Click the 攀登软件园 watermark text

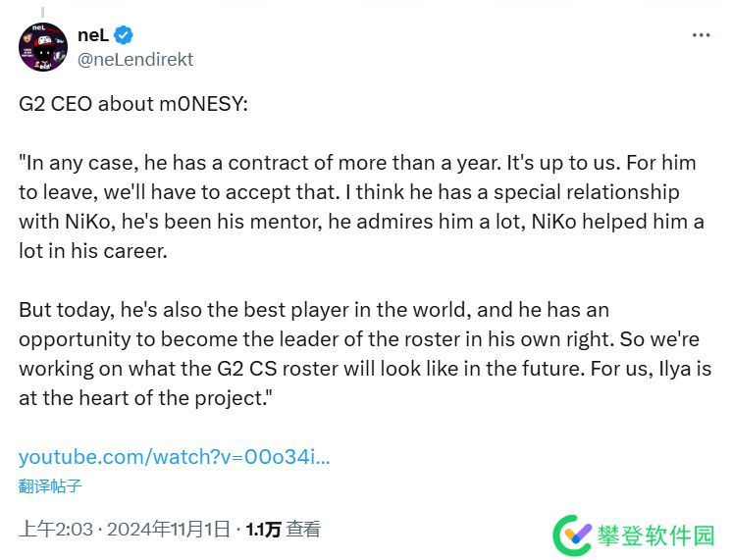[655, 535]
